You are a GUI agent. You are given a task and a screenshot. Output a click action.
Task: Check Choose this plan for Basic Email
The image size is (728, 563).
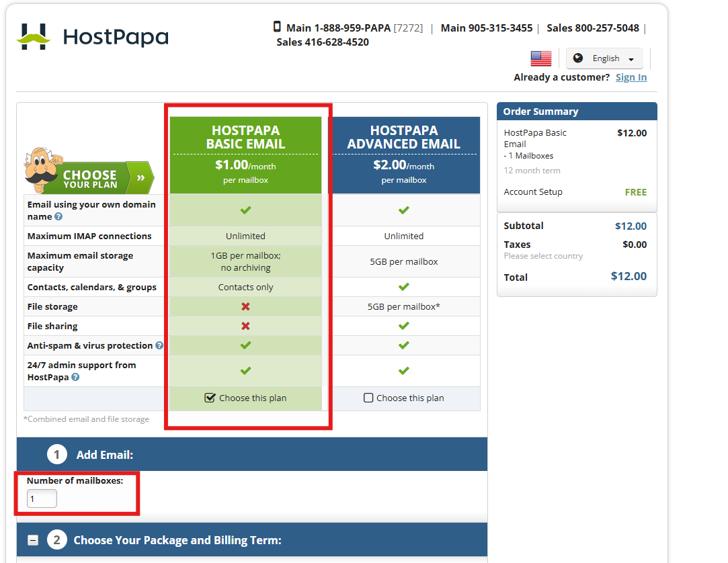click(210, 398)
